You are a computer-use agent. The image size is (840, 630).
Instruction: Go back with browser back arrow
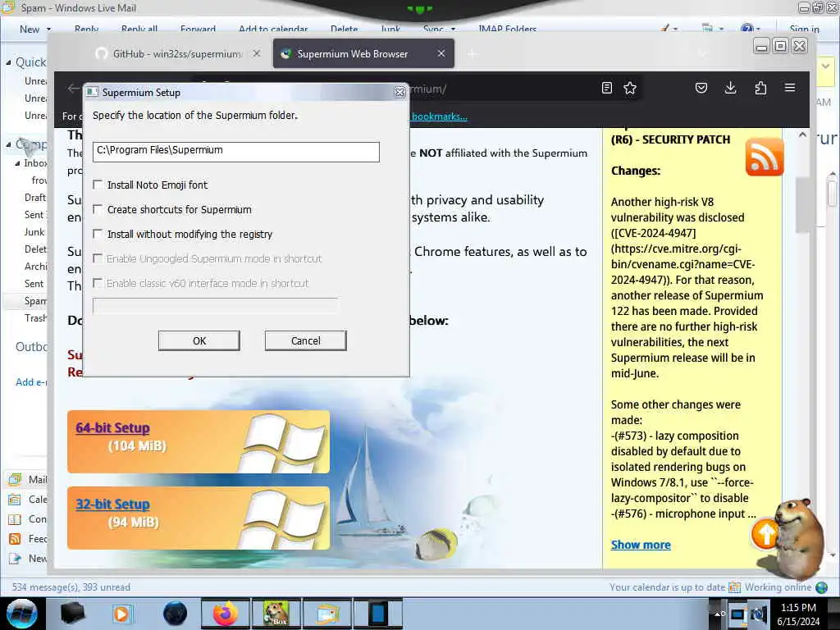[73, 89]
